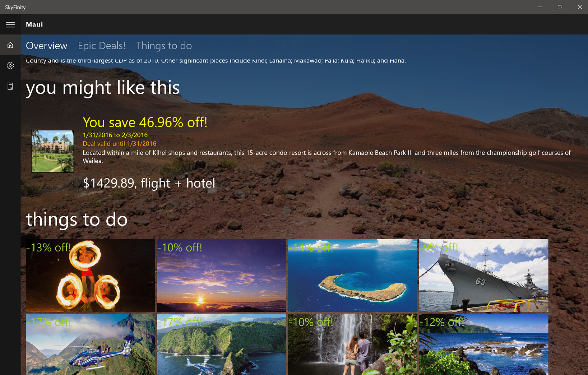Open the fire dancer -13% off tile
The image size is (588, 375).
[x=91, y=276]
